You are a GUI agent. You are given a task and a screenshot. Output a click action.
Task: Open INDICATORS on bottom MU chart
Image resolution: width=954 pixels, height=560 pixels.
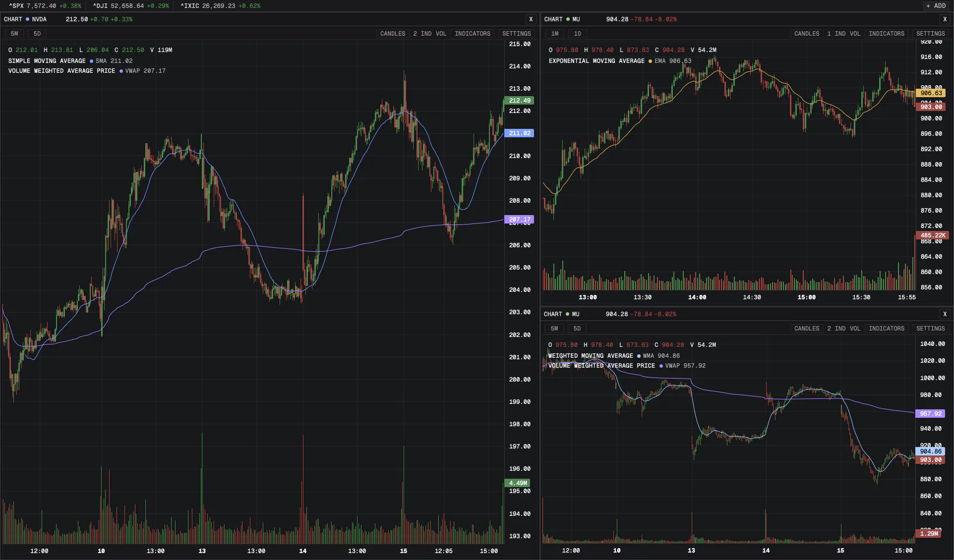pyautogui.click(x=887, y=329)
